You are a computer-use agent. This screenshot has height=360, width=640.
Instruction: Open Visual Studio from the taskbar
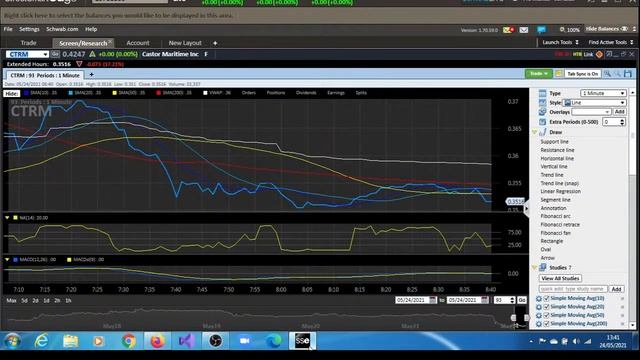[x=186, y=341]
